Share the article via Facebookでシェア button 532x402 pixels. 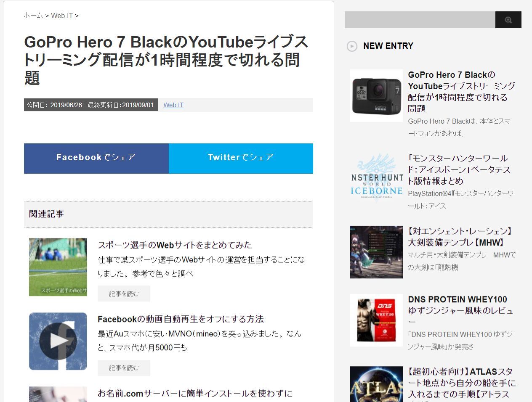(x=96, y=158)
